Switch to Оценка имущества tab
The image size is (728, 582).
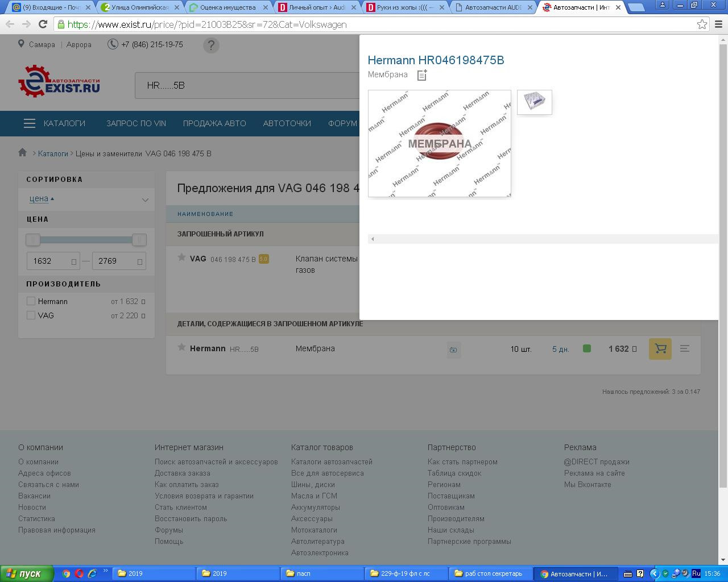click(x=229, y=7)
